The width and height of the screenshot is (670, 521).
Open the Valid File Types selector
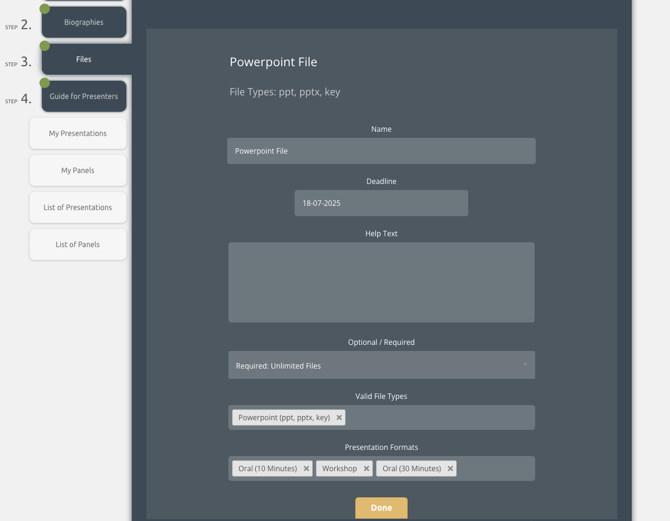click(x=440, y=418)
